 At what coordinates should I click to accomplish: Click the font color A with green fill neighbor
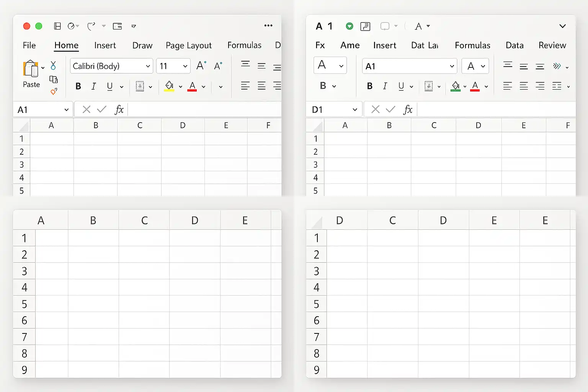475,86
